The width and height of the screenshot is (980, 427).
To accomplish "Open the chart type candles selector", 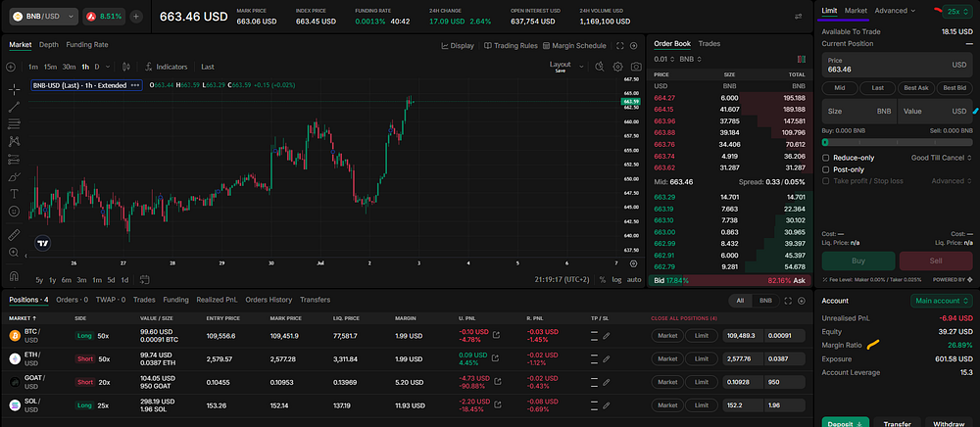I will click(x=126, y=67).
